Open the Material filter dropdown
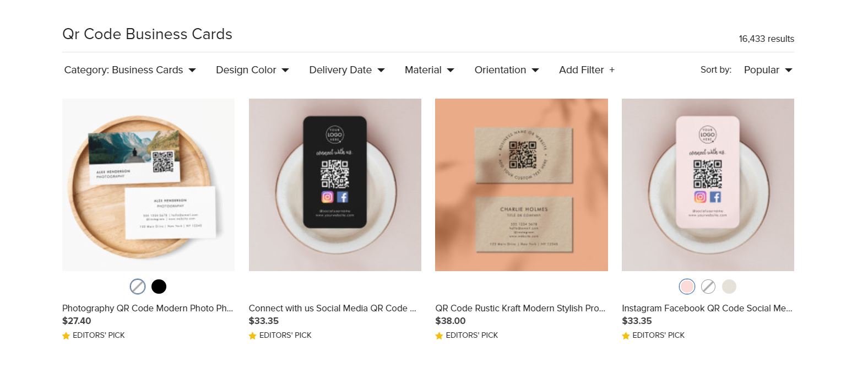 point(429,70)
